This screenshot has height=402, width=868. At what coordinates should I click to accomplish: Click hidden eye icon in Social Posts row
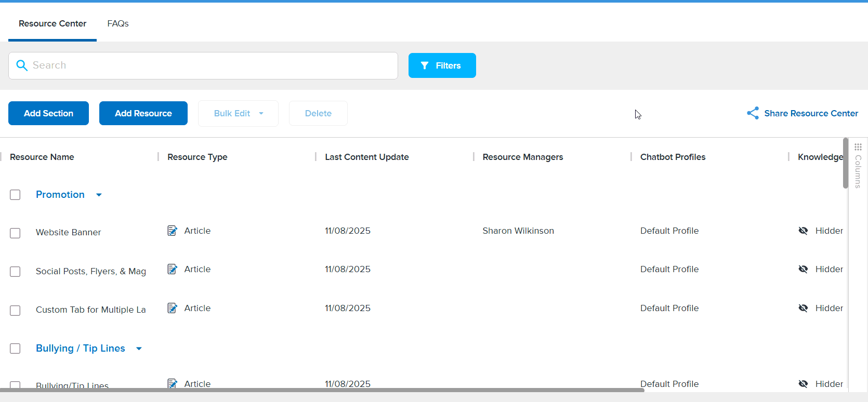tap(803, 269)
